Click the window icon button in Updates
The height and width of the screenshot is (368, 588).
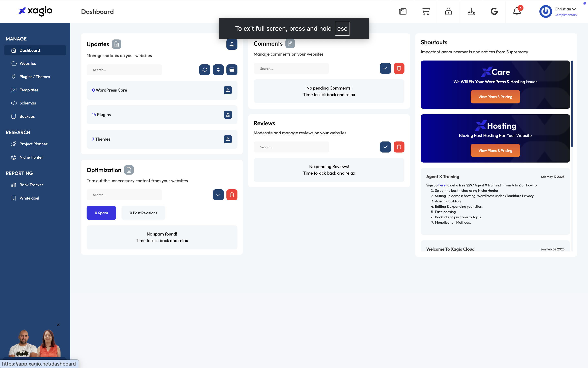232,70
